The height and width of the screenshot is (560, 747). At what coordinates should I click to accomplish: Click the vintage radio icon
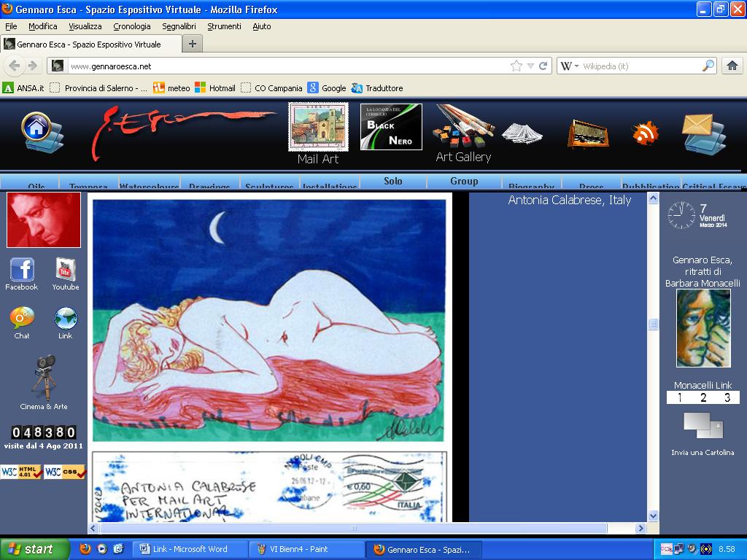588,134
